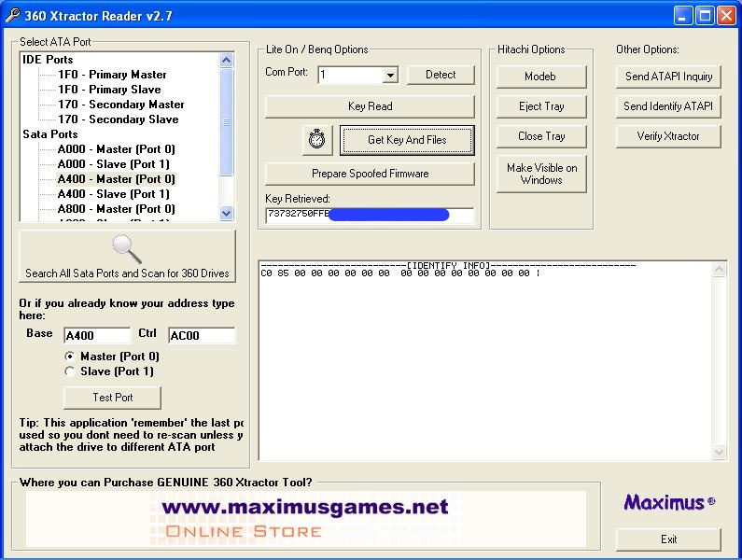Viewport: 742px width, 560px height.
Task: Click the up arrow of the port list scrollbar
Action: point(226,60)
